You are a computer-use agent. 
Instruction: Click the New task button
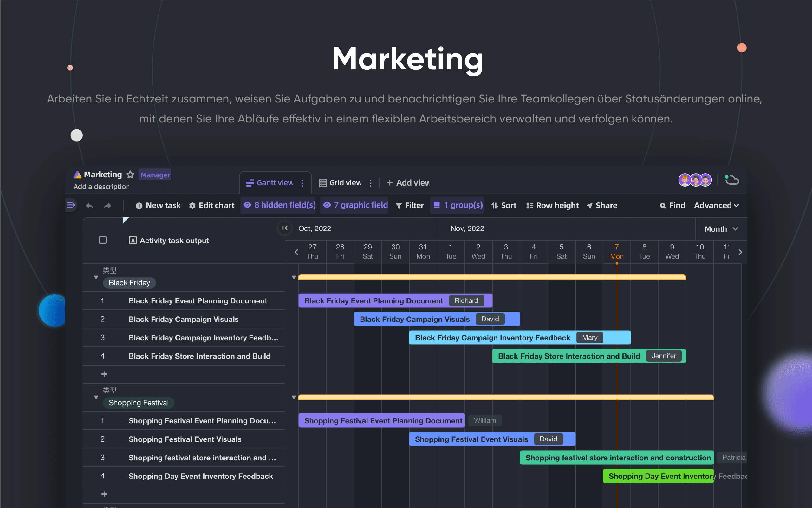coord(158,205)
